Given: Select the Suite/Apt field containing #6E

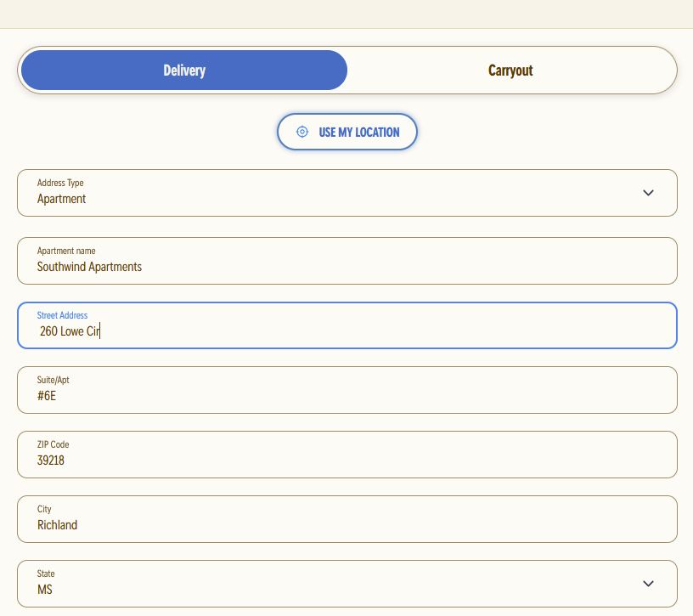Looking at the screenshot, I should click(346, 390).
